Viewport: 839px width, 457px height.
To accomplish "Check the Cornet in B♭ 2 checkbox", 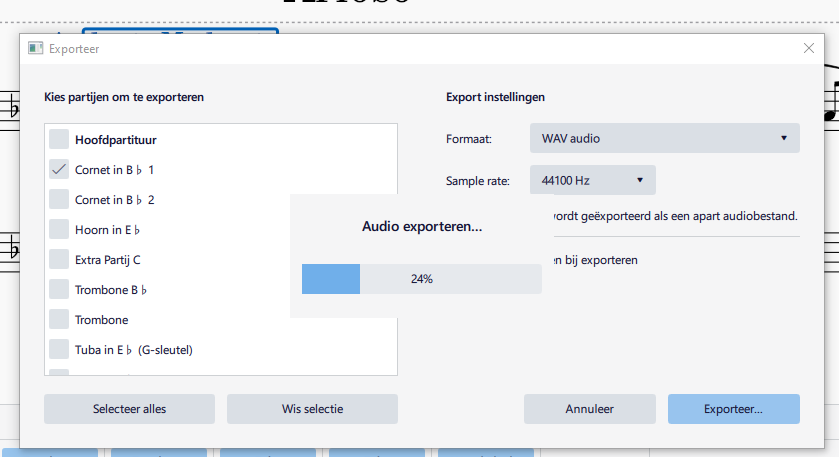I will (x=59, y=199).
